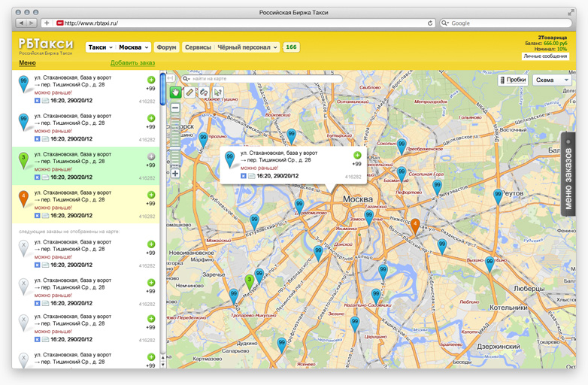The image size is (588, 385).
Task: Open the Меню link
Action: pyautogui.click(x=27, y=62)
